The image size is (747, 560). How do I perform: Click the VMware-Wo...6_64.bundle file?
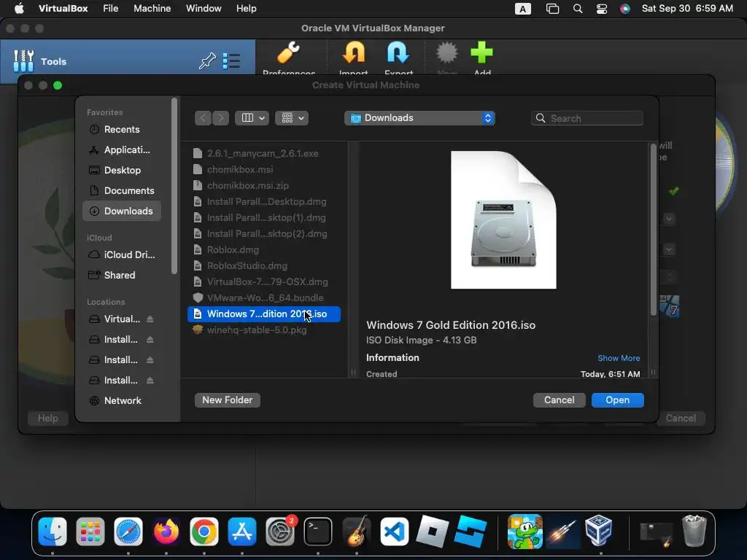point(264,298)
